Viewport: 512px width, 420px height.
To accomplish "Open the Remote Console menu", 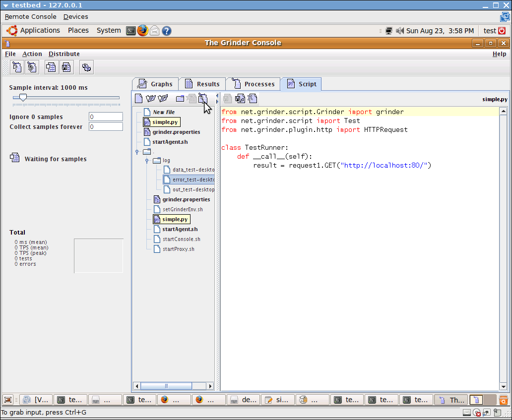I will pos(30,17).
